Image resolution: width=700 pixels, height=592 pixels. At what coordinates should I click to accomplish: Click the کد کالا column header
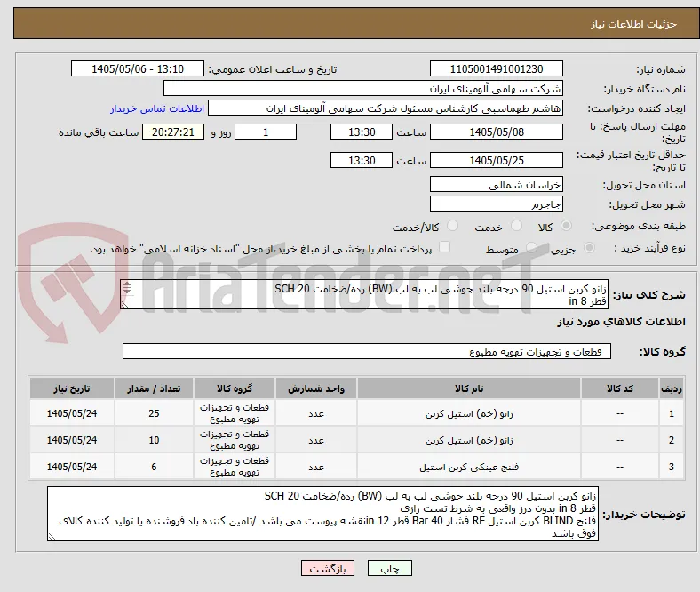[x=620, y=388]
